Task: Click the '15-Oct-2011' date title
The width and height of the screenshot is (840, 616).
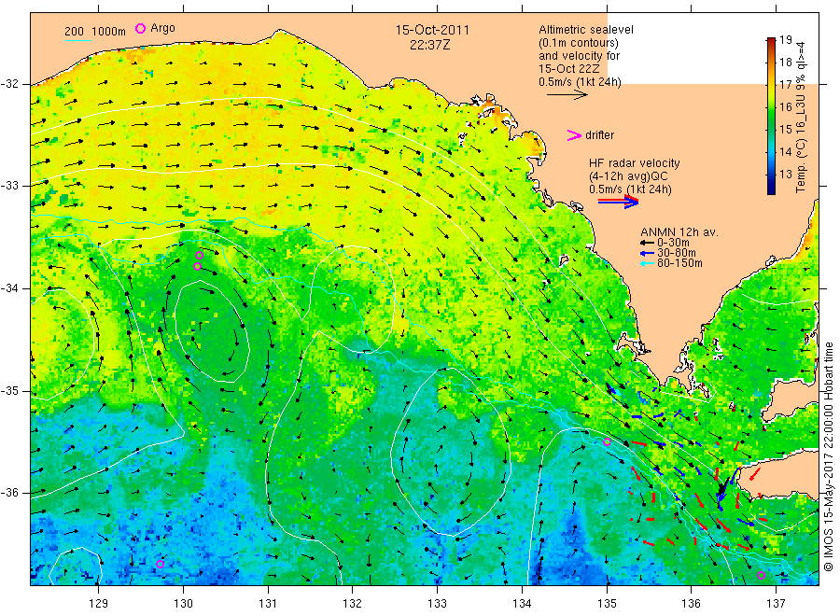Action: pyautogui.click(x=432, y=30)
